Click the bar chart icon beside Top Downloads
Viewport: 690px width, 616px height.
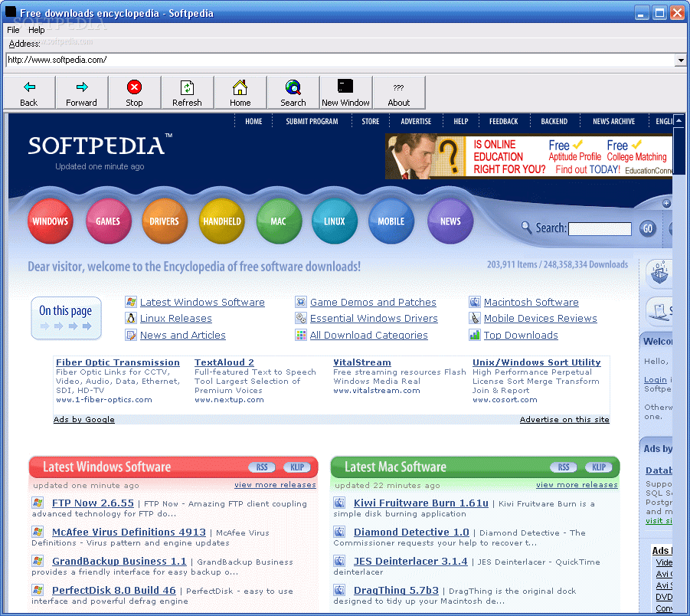pos(474,335)
